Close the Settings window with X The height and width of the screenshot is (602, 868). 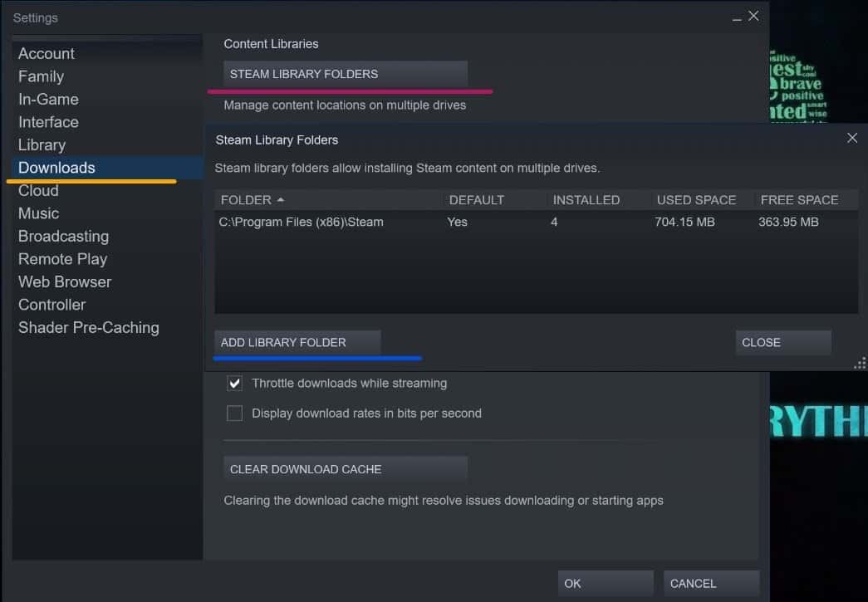click(x=753, y=17)
